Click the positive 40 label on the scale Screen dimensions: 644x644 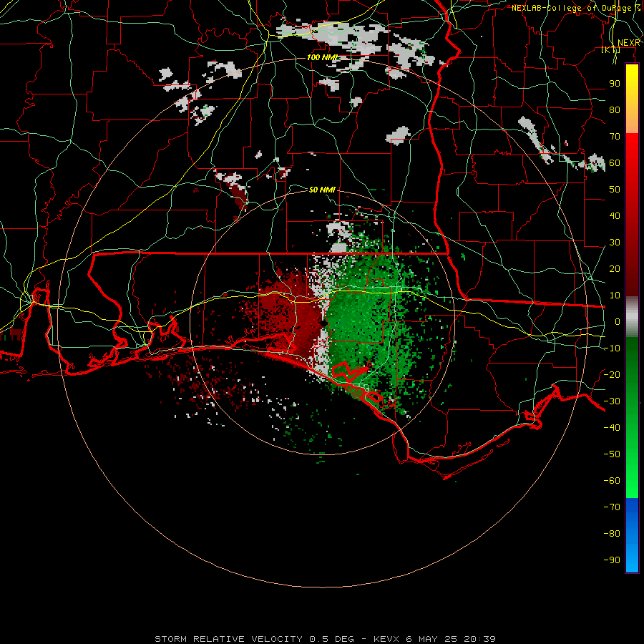pos(615,215)
